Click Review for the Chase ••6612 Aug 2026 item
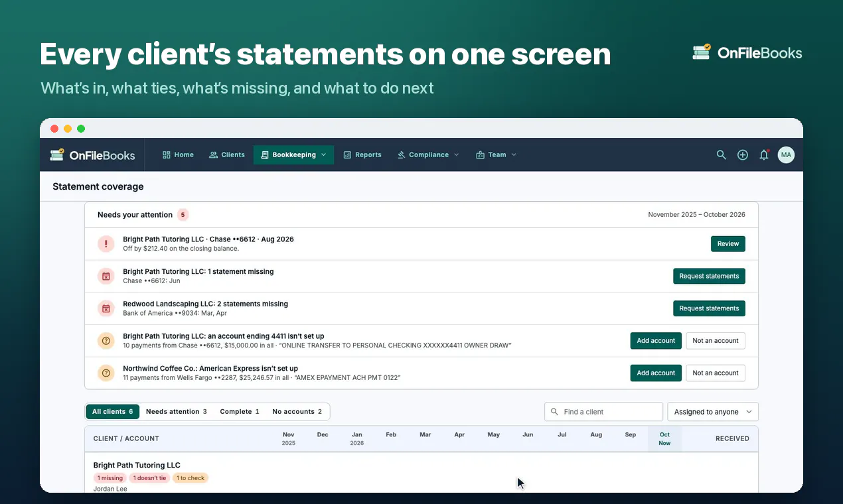Viewport: 843px width, 504px height. (x=728, y=244)
